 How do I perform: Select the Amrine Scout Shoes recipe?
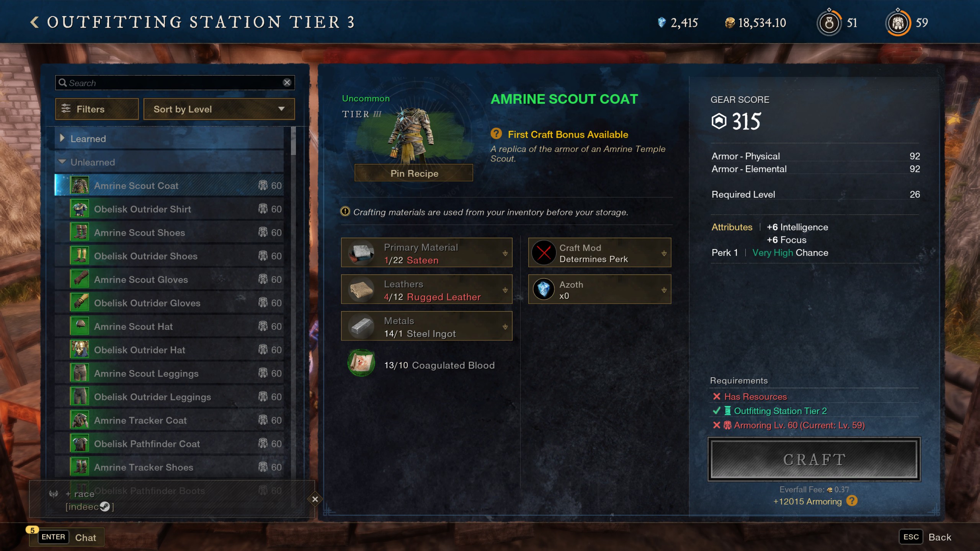139,233
